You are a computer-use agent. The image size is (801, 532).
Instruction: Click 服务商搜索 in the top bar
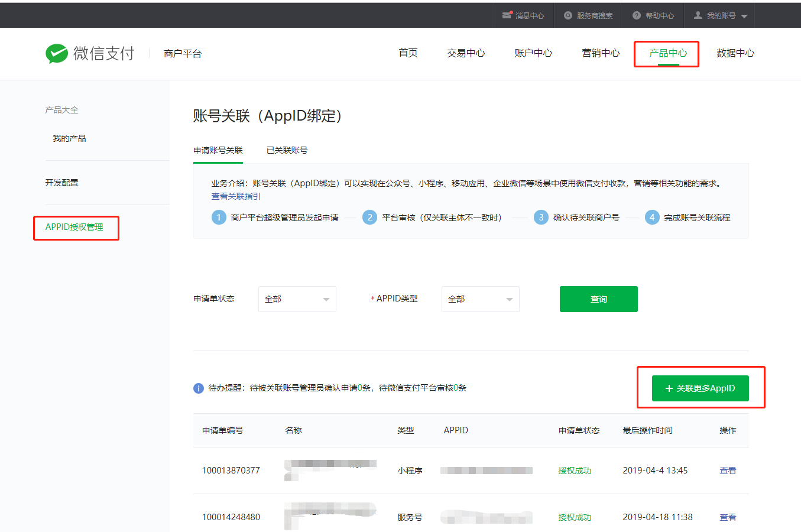point(595,16)
